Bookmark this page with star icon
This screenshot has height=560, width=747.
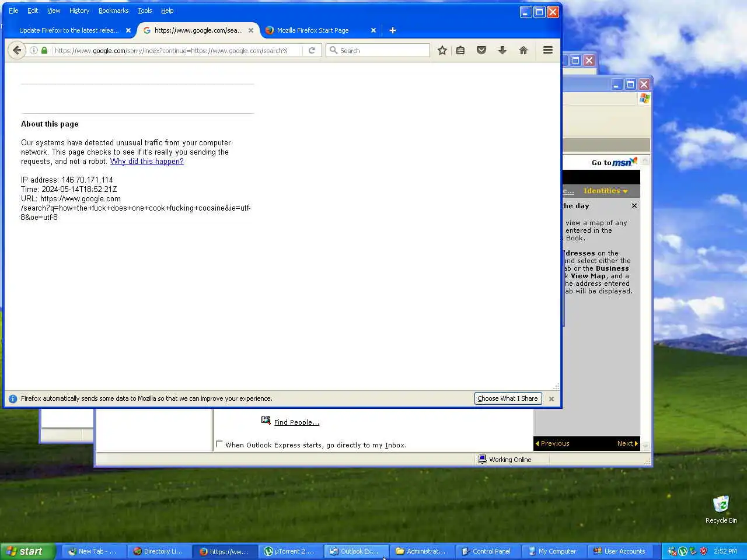442,50
